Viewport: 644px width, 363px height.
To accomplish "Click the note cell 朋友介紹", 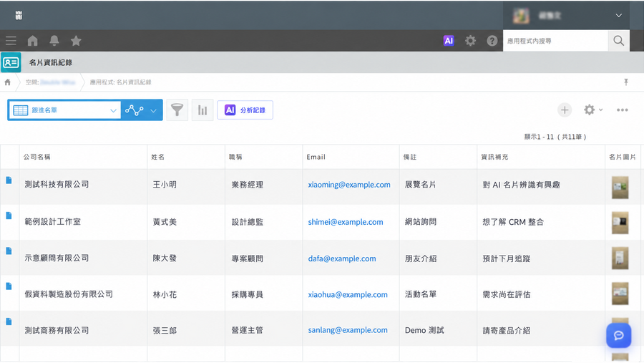I will point(421,258).
